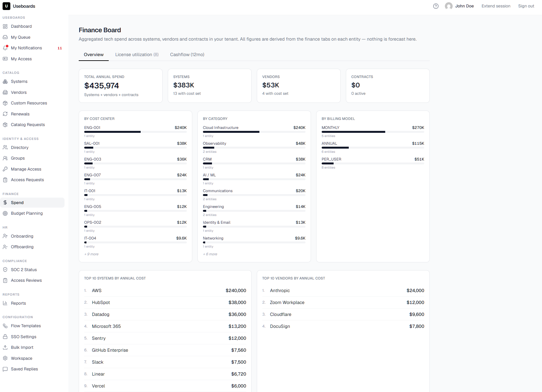
Task: Click the John Doe user name
Action: pyautogui.click(x=464, y=6)
